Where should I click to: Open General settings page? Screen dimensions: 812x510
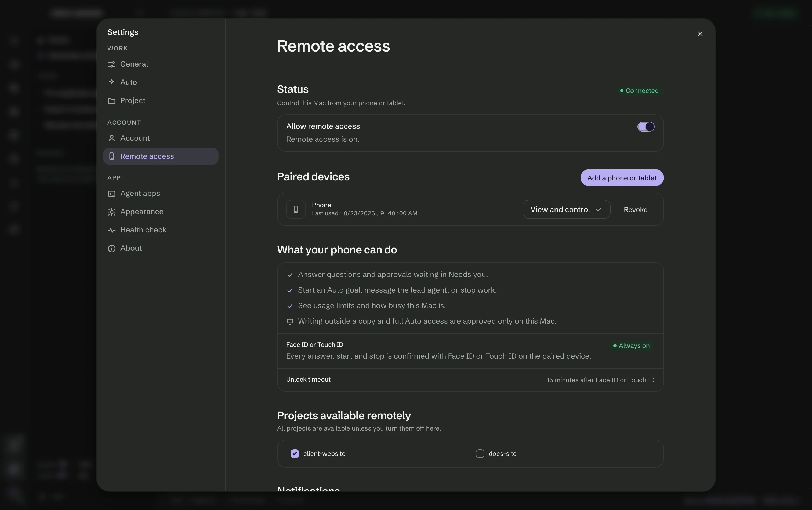coord(161,64)
